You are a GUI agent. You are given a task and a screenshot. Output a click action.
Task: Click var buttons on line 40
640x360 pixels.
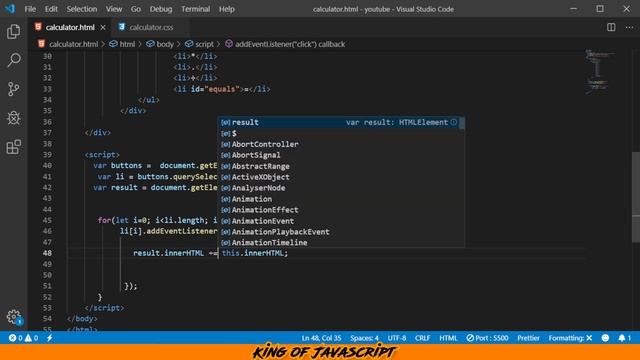[118, 165]
